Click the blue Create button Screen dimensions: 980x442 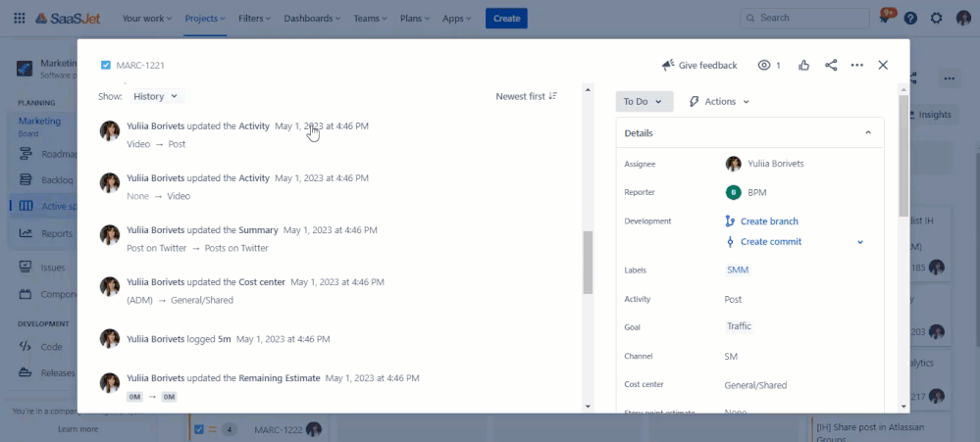click(x=506, y=18)
